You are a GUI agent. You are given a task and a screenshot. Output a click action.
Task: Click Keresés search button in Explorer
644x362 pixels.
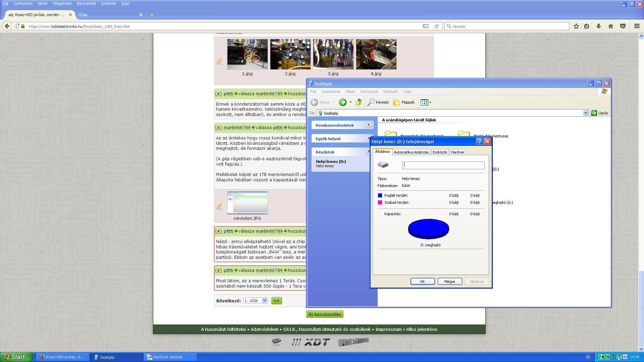point(378,102)
